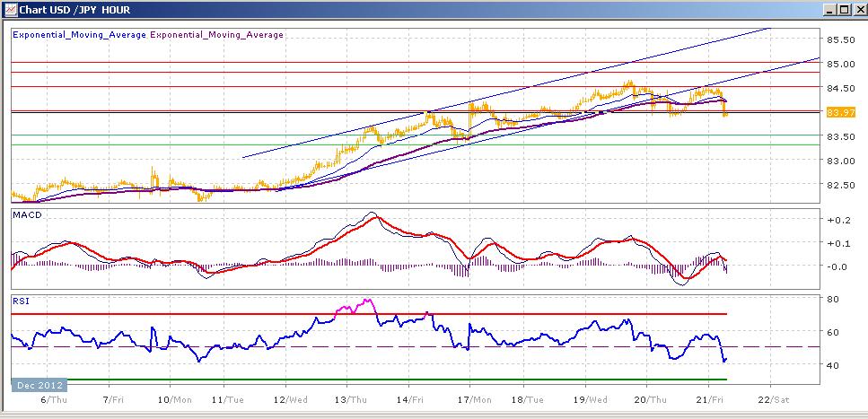Click the -0.0 MACD axis label
Image resolution: width=868 pixels, height=419 pixels.
point(837,266)
